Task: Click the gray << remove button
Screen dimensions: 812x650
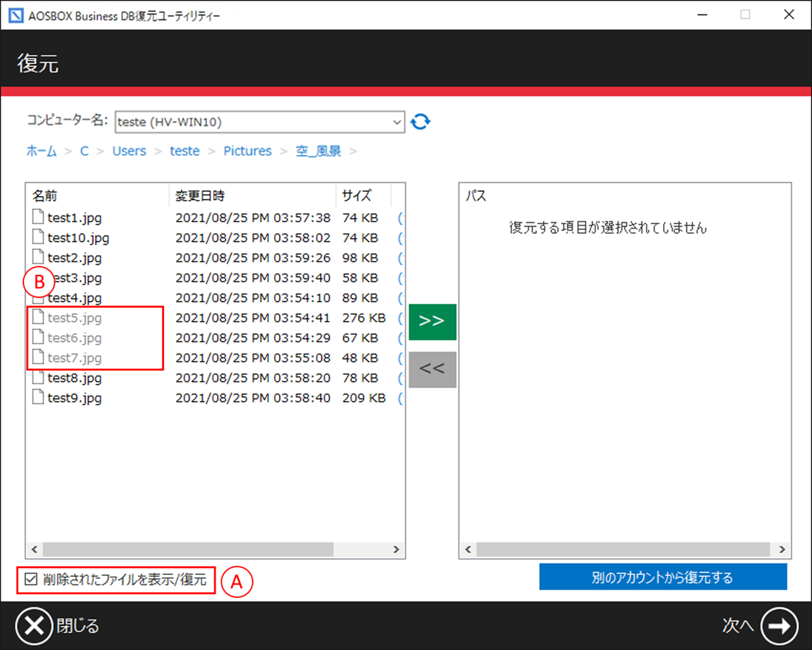Action: (x=433, y=369)
